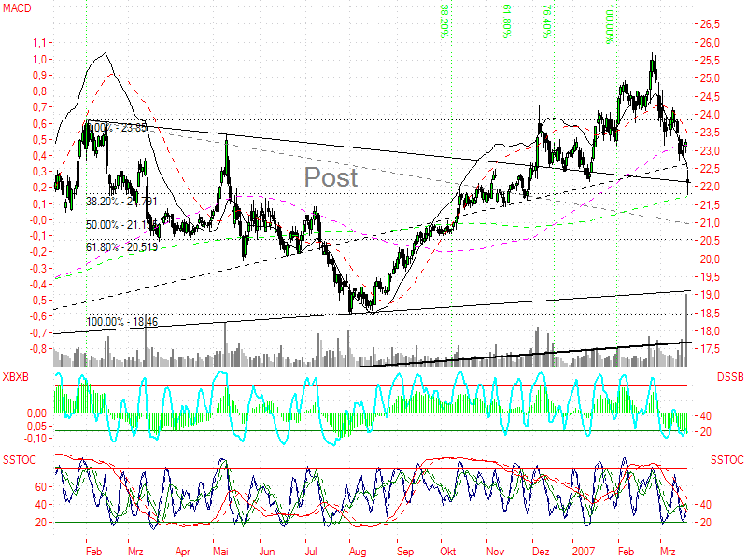Click the DSSB indicator label
This screenshot has height=560, width=747.
tap(729, 376)
